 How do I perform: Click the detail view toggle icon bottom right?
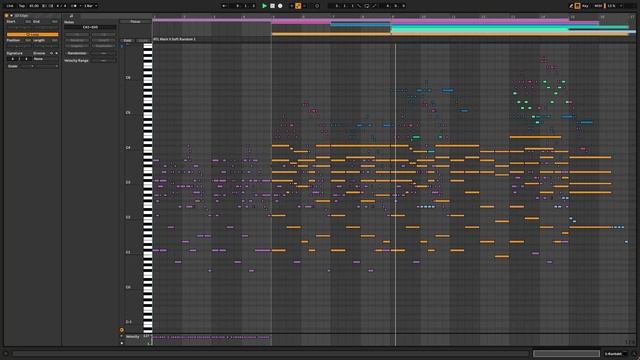coord(634,354)
